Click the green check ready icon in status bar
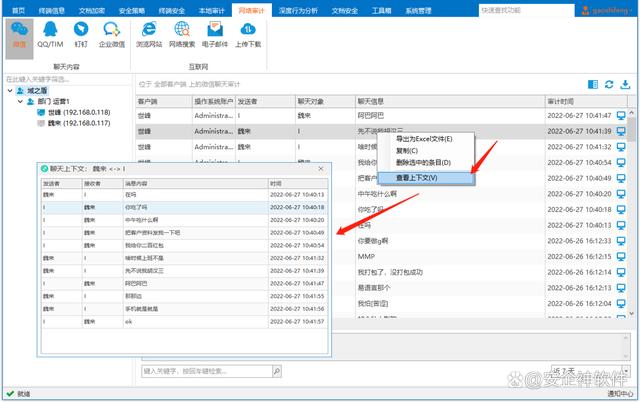This screenshot has height=402, width=640. (x=10, y=394)
